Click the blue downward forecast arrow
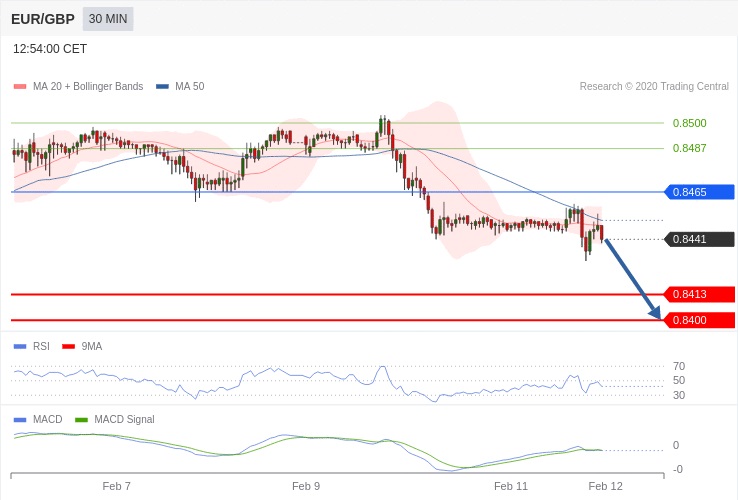This screenshot has height=500, width=738. click(632, 280)
